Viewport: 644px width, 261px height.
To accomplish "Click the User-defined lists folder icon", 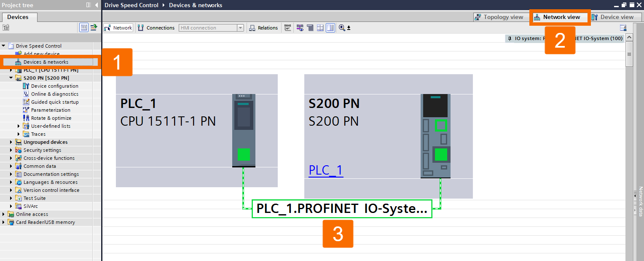I will (x=26, y=126).
